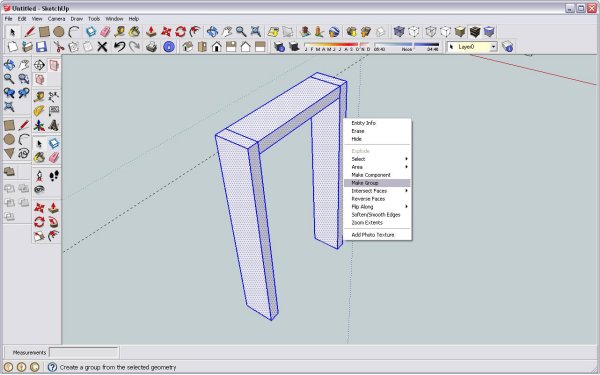Choose Make Group in context menu

click(377, 183)
